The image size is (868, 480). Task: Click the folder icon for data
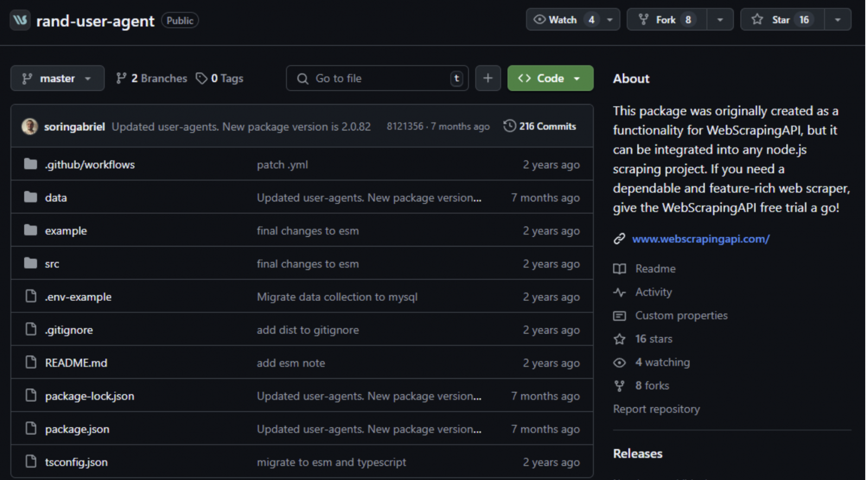coord(31,197)
